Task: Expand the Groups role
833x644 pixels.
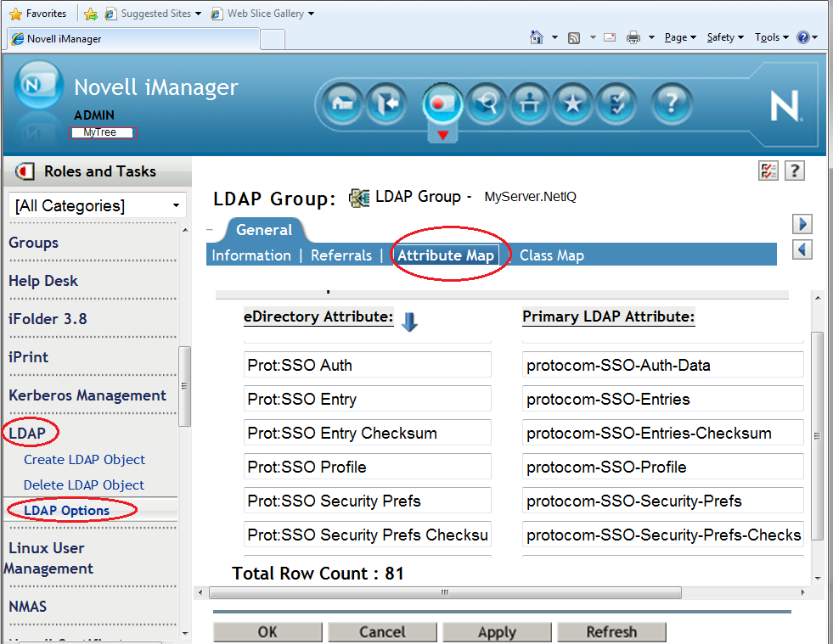Action: [33, 243]
